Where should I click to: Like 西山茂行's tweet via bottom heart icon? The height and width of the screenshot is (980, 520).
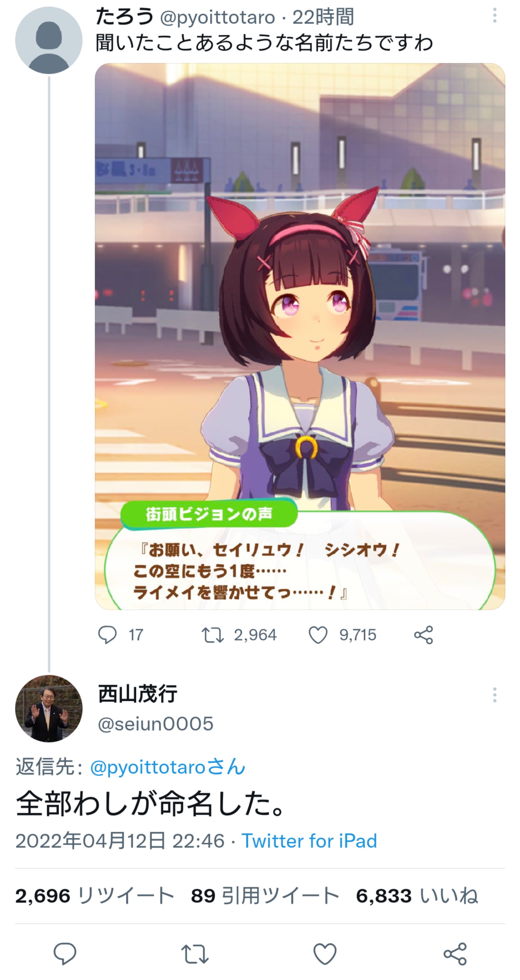pos(325,954)
